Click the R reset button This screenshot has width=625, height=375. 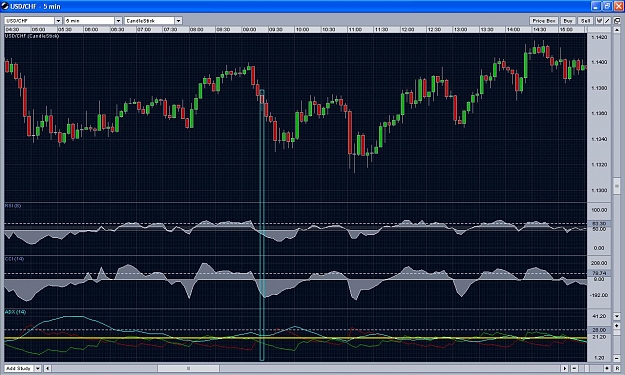(x=617, y=368)
